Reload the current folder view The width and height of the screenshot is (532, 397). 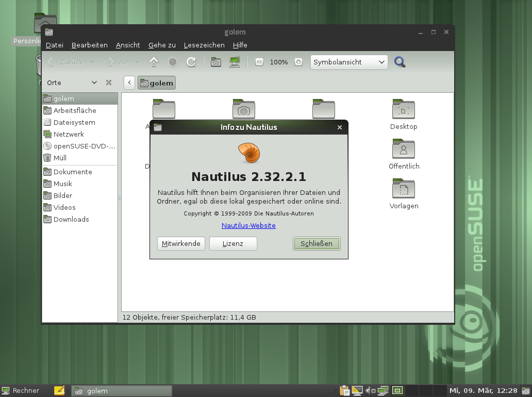pos(191,61)
